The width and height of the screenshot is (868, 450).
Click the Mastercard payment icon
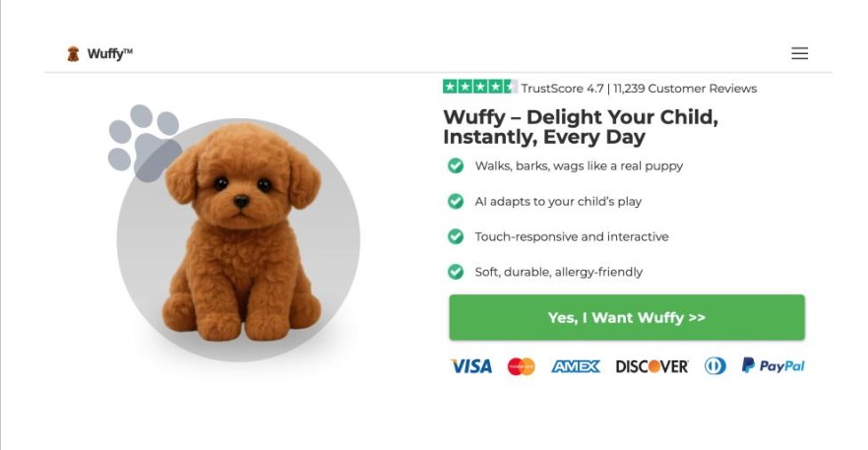[x=521, y=366]
